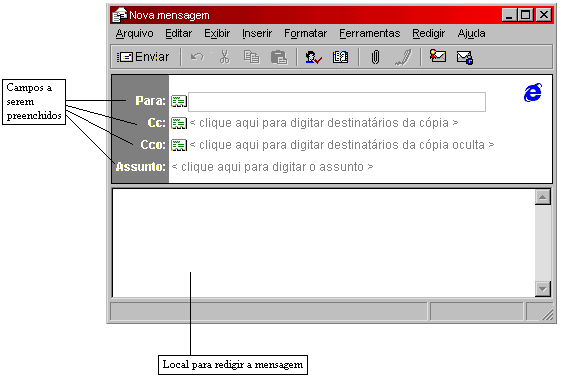The width and height of the screenshot is (561, 377).
Task: Click the window resize grip corner
Action: pos(546,314)
